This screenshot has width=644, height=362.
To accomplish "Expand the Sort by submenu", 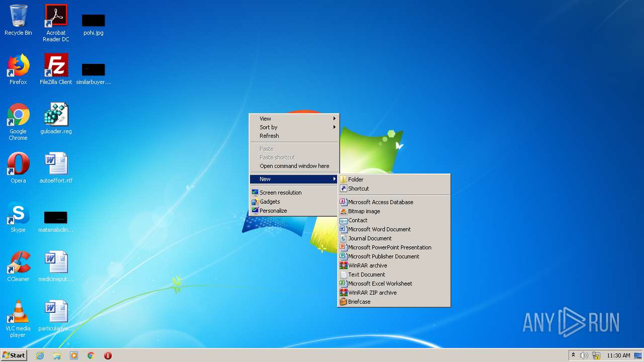I will click(x=294, y=127).
